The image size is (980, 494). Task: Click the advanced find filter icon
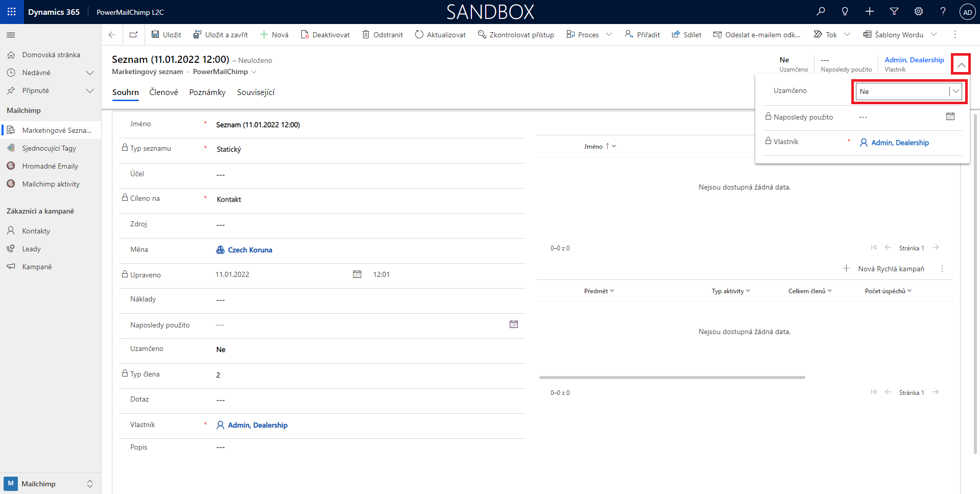(894, 11)
